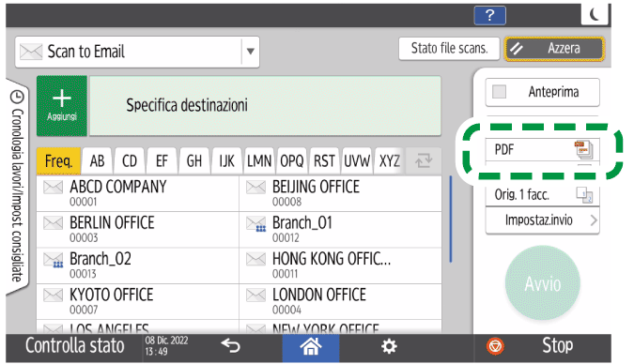Screen dimensions: 634x364
Task: Tap the red Stop icon
Action: point(495,346)
